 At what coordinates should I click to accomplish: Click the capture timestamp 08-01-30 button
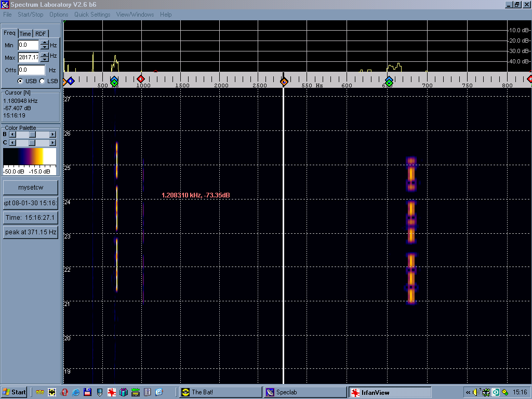point(31,203)
